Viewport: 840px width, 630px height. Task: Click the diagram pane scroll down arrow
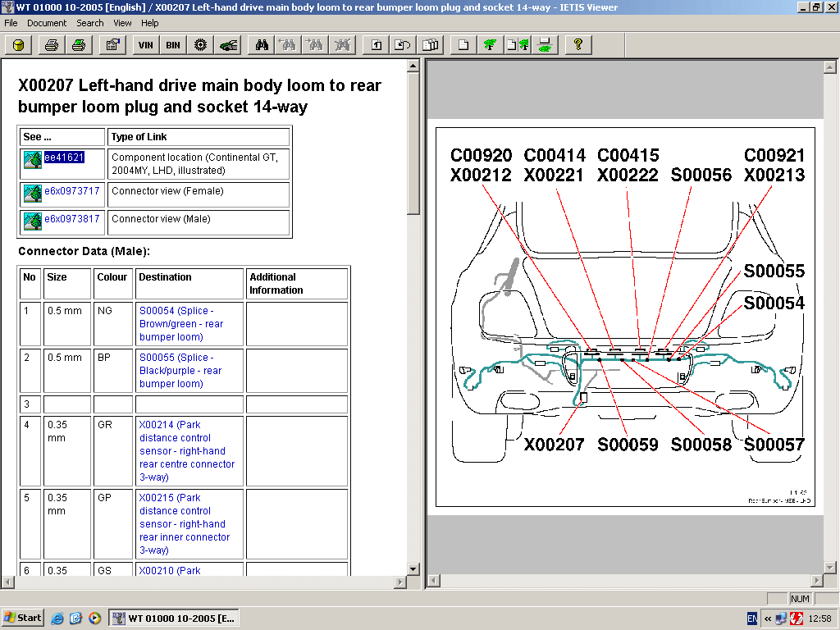tap(830, 567)
